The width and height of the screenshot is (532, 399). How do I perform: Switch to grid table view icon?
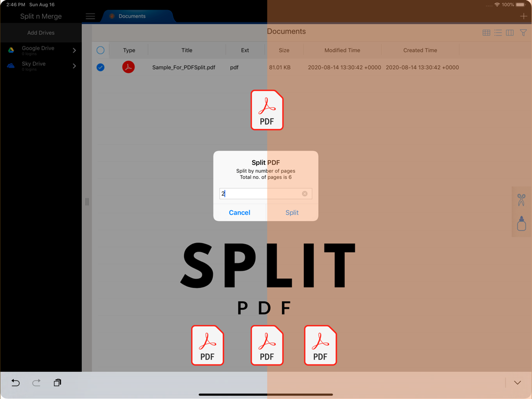[486, 32]
